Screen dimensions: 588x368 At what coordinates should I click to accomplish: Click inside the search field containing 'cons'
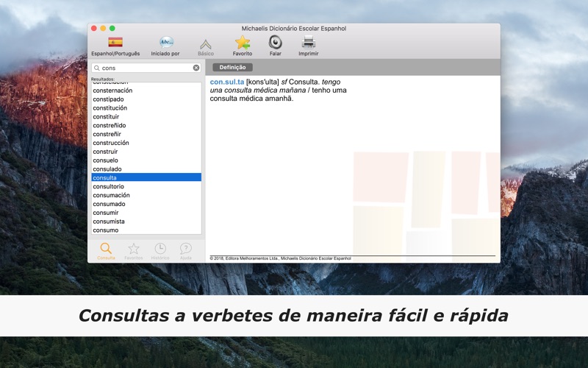pyautogui.click(x=146, y=68)
